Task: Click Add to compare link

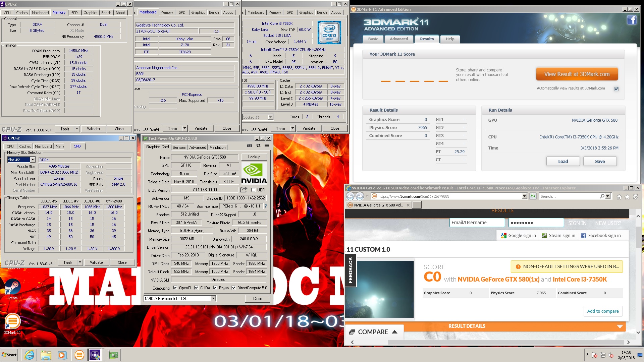Action: pyautogui.click(x=603, y=311)
